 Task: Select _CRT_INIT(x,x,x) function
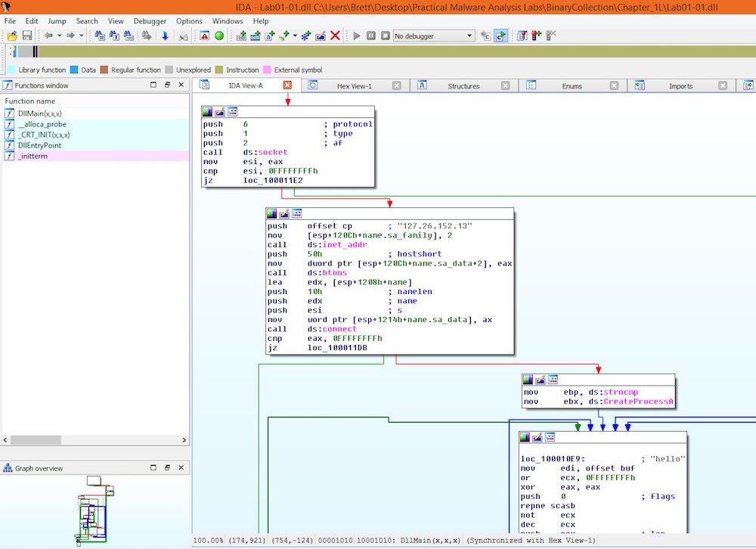95,135
